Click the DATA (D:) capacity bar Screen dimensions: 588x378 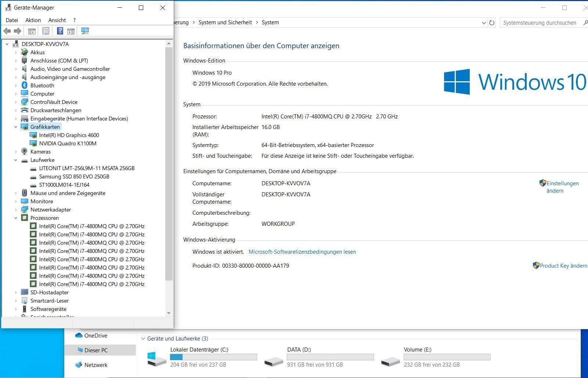(330, 357)
